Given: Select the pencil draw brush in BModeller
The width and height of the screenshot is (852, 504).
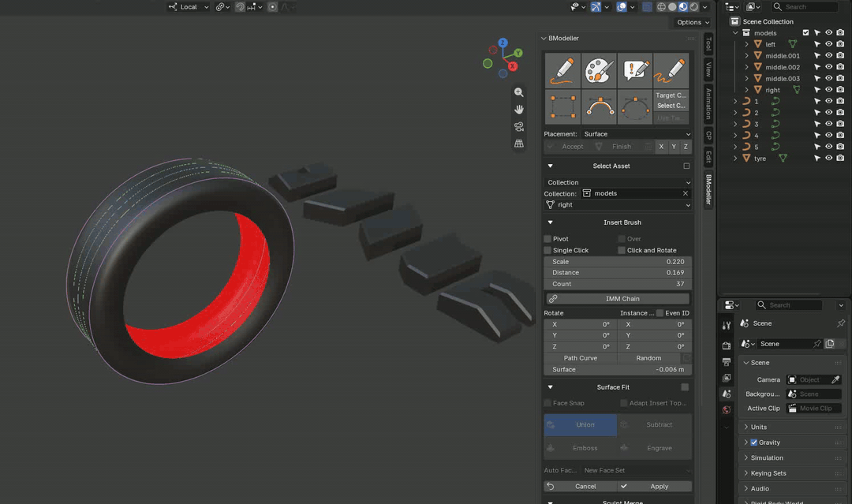Looking at the screenshot, I should pos(562,71).
